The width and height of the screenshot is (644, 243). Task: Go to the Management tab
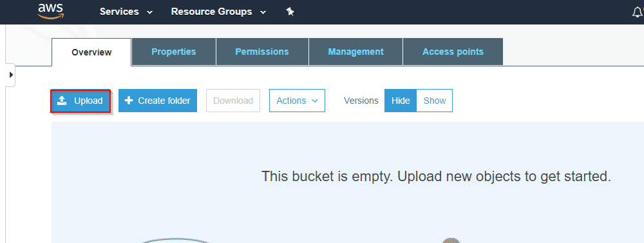coord(355,52)
